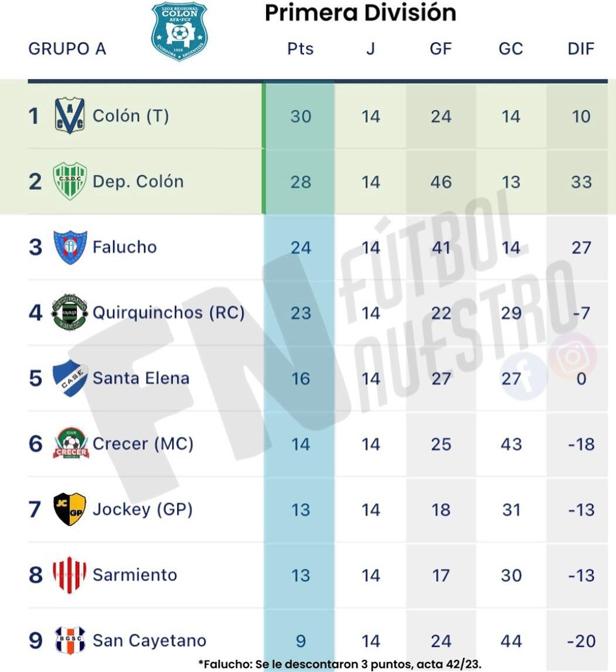Click the Liga Regional Colón crest logo

[179, 31]
